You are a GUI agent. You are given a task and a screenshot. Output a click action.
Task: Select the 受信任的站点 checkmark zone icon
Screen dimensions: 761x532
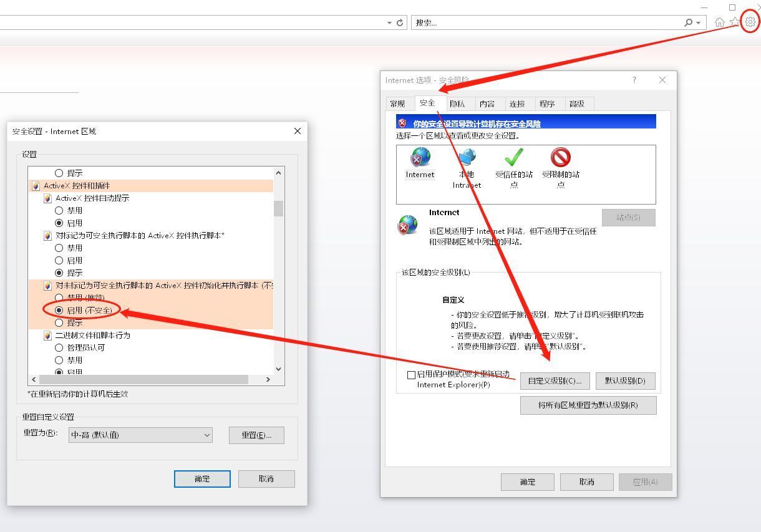pos(513,158)
